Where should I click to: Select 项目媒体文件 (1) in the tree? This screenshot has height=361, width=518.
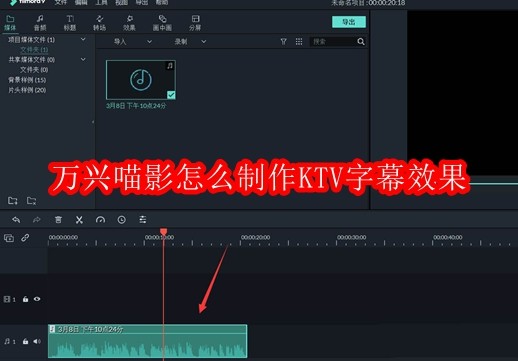(x=31, y=40)
